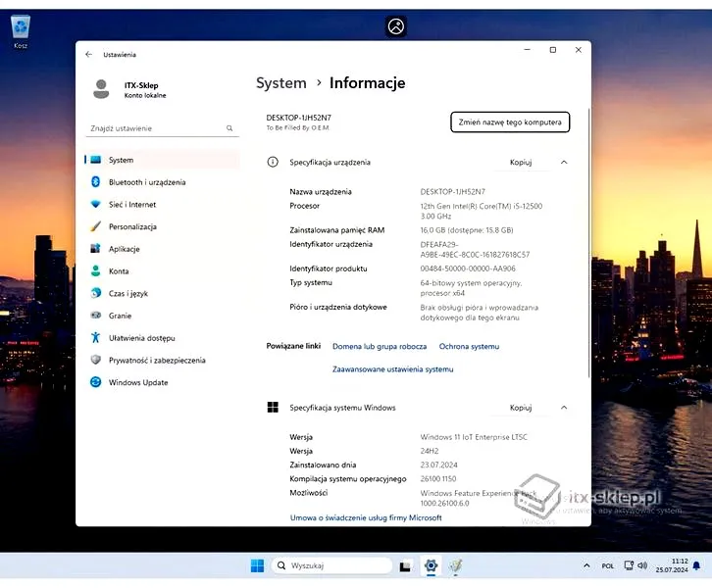Click the taskbar icon right of Settings
The image size is (712, 588).
click(x=455, y=565)
